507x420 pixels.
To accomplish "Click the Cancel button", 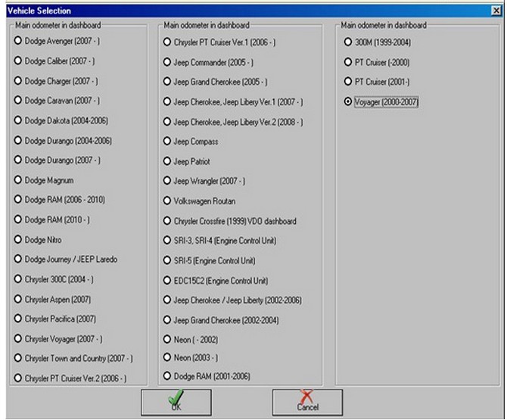I will 307,403.
